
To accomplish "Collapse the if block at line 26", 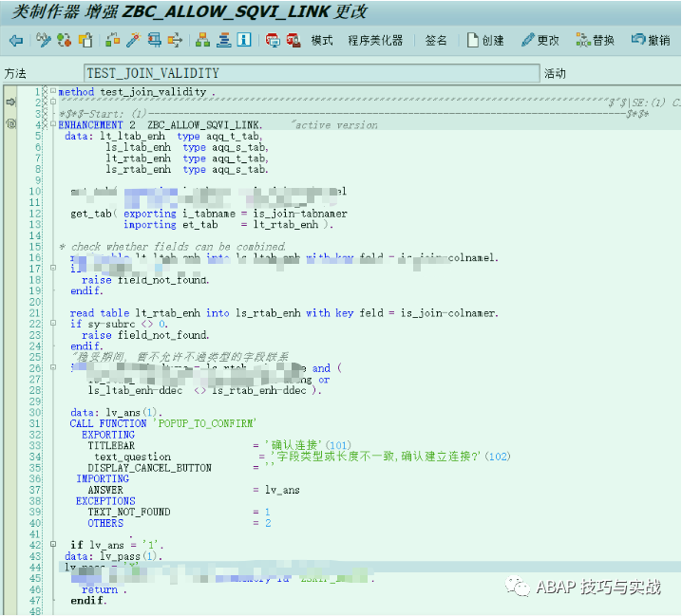I will click(53, 367).
